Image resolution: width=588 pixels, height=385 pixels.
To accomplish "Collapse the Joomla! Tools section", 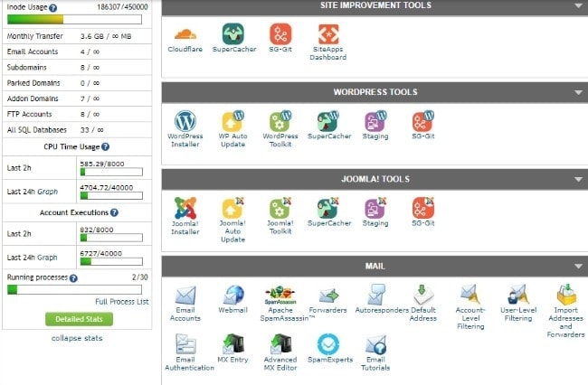I will (578, 179).
